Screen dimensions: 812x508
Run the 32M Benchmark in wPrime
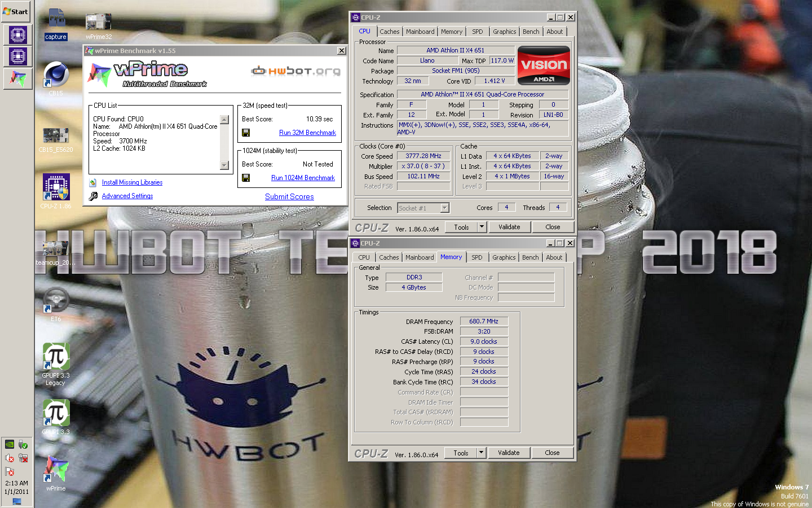[x=307, y=133]
